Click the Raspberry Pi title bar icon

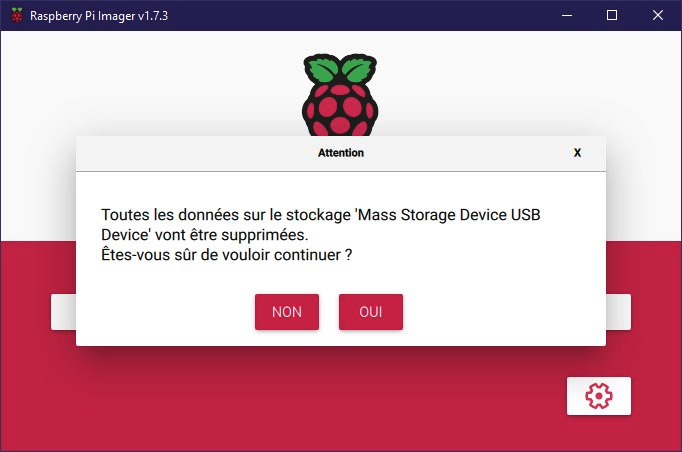pos(16,15)
